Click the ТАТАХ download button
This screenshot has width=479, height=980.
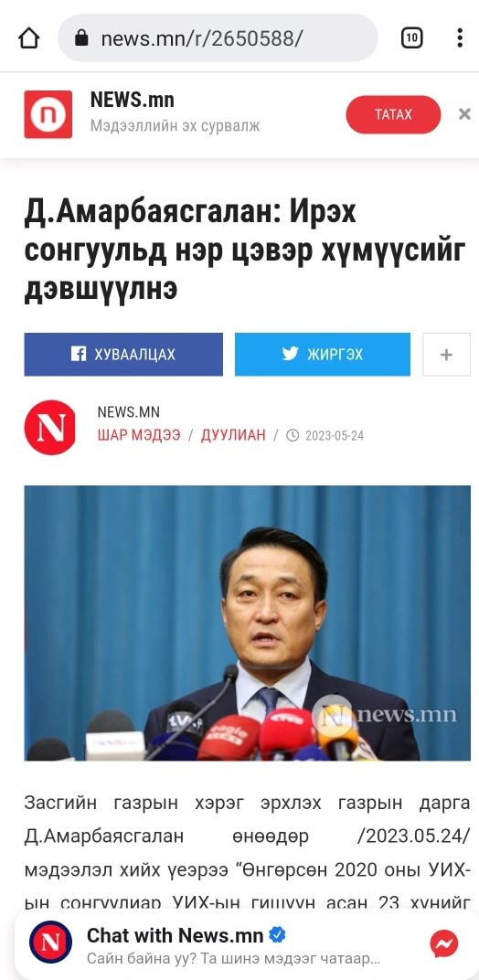click(393, 114)
